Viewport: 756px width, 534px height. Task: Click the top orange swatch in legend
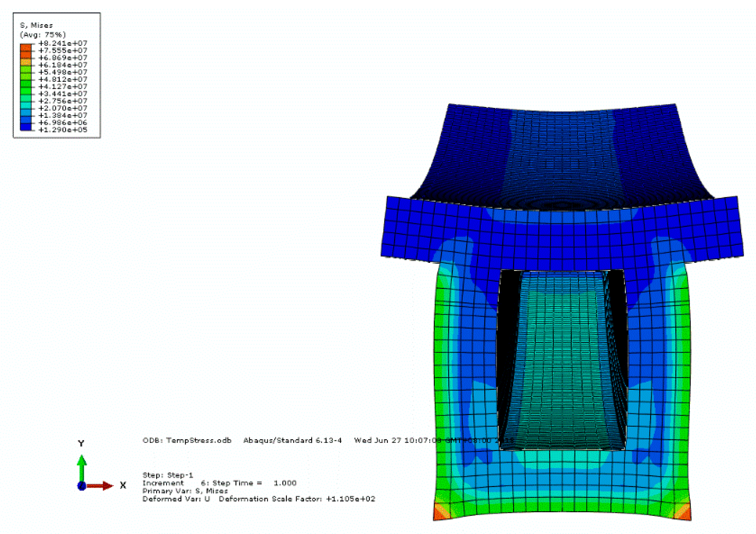click(26, 47)
